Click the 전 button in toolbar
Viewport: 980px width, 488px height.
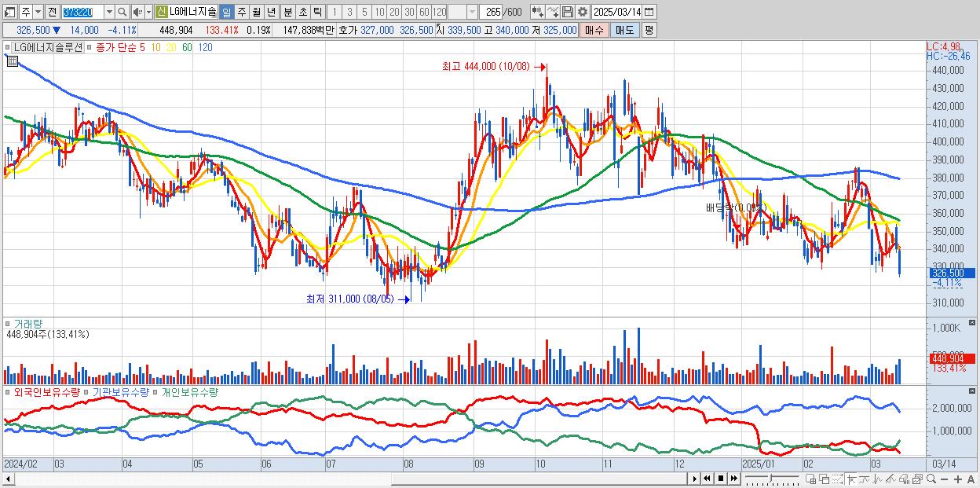click(52, 12)
